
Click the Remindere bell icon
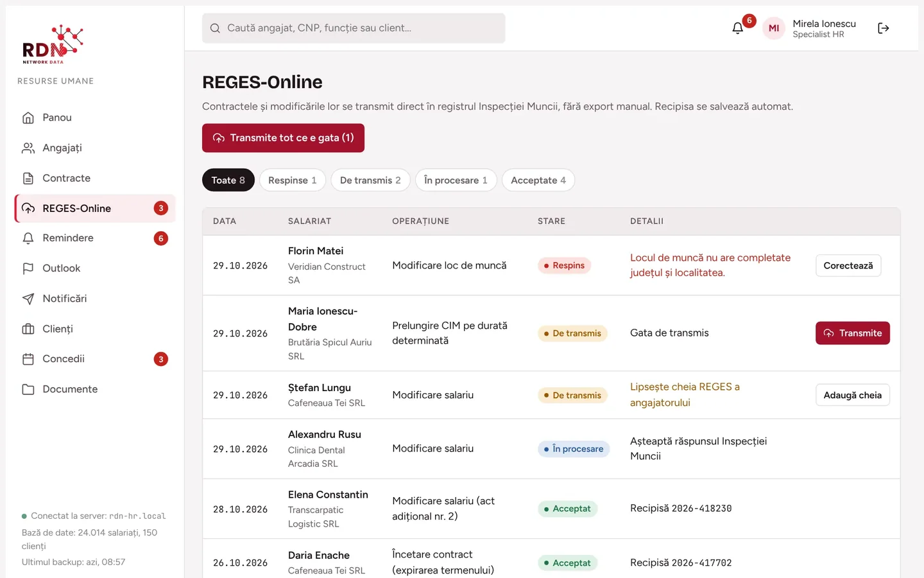coord(28,238)
